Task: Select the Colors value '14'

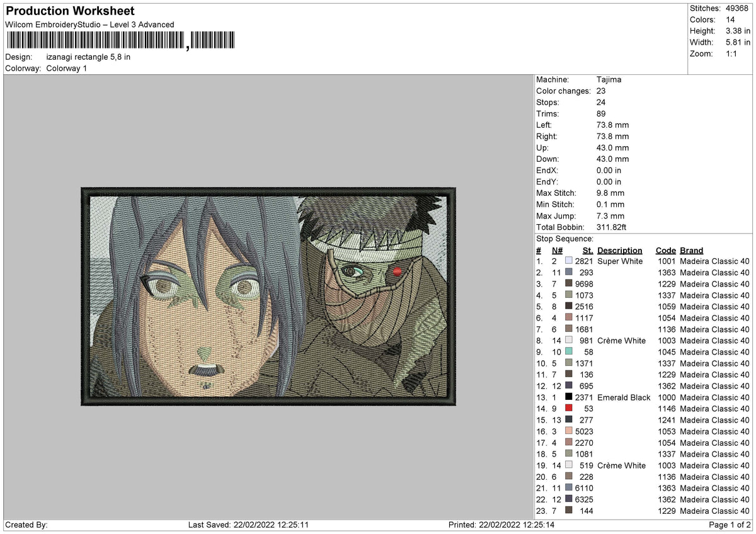Action: tap(730, 20)
